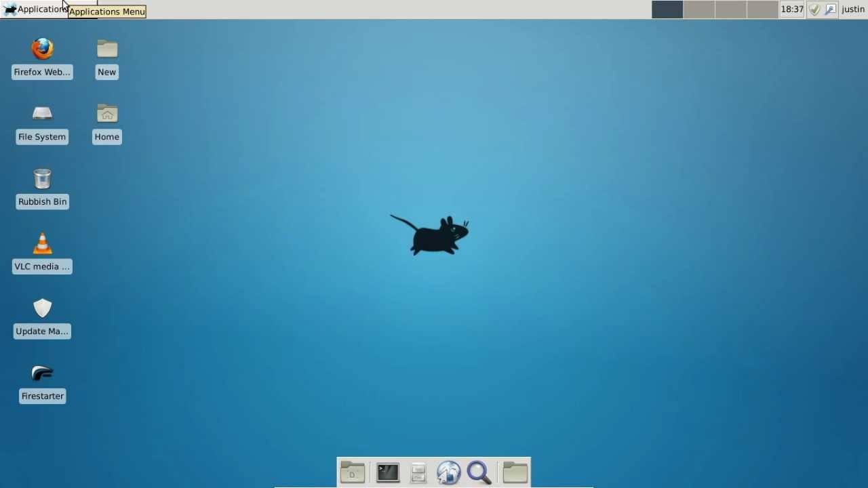Click the keyring keys tray icon
868x488 pixels.
tap(830, 9)
